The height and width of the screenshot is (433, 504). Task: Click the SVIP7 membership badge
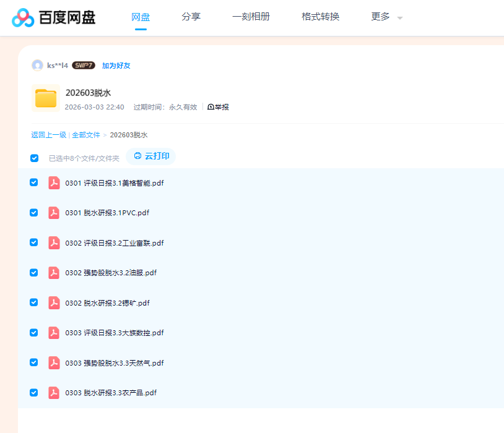click(x=84, y=65)
